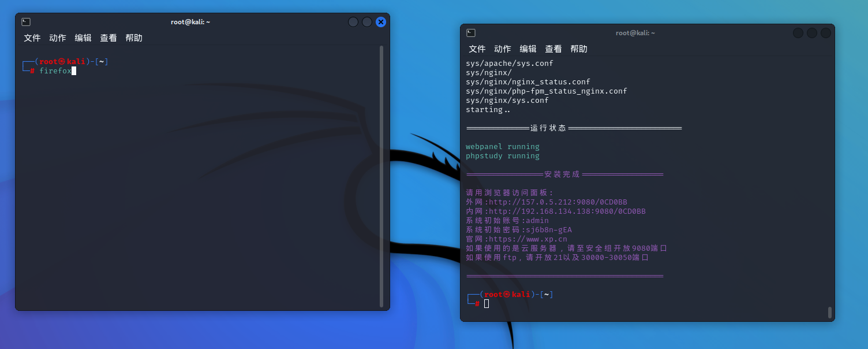Open 帮助 menu in the left terminal
The height and width of the screenshot is (349, 868).
(x=134, y=38)
